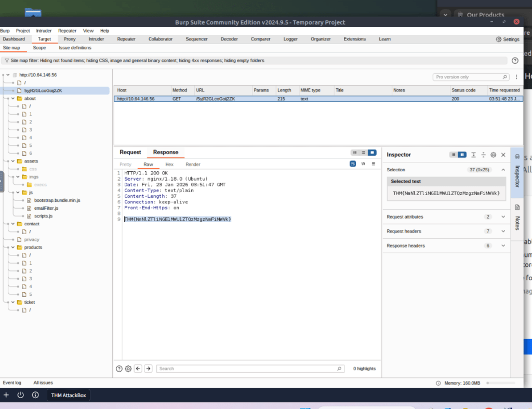
Task: Open the message editor hamburger menu
Action: (x=373, y=163)
